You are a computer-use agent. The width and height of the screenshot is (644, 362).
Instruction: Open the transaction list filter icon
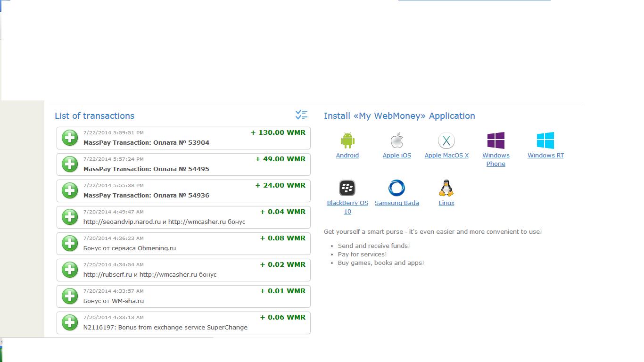(x=301, y=115)
